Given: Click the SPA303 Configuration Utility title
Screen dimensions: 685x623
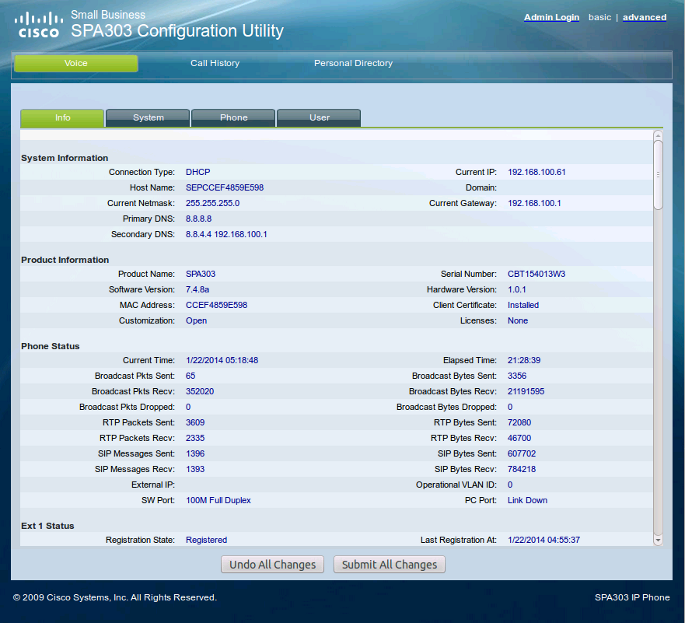Looking at the screenshot, I should coord(177,31).
